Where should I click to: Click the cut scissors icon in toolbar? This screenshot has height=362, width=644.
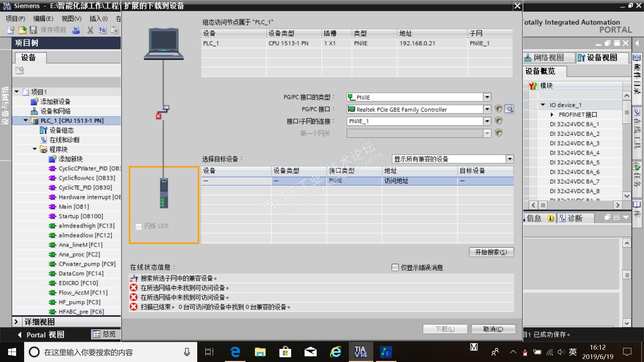coord(90,30)
